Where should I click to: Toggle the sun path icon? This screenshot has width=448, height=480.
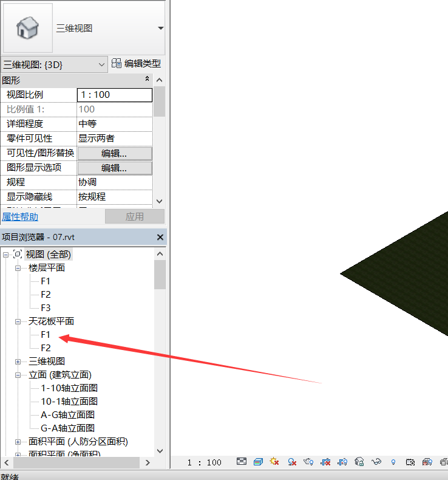[x=274, y=462]
